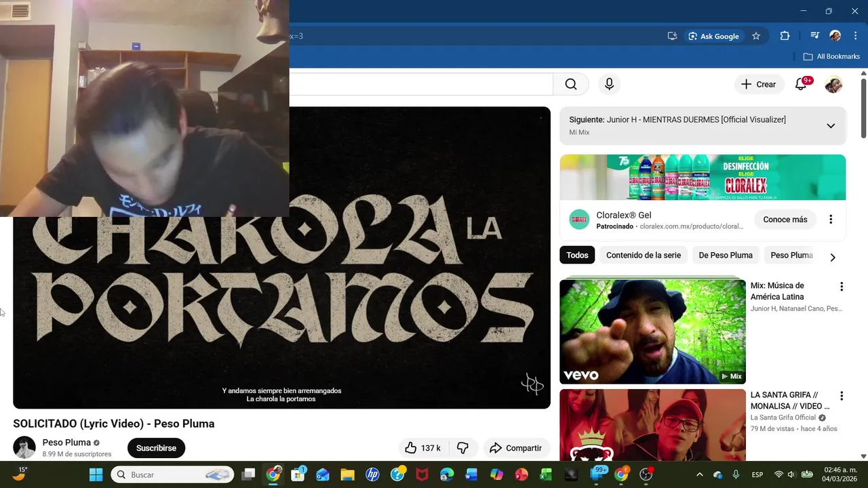Click the Windows taskbar Buscar search box
Screen dimensions: 868x488
(172, 474)
